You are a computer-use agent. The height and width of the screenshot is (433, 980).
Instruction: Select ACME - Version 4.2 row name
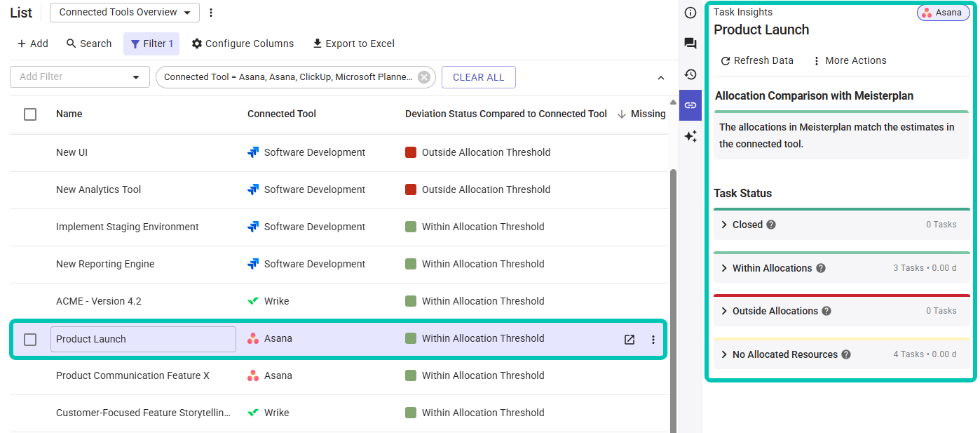point(99,301)
